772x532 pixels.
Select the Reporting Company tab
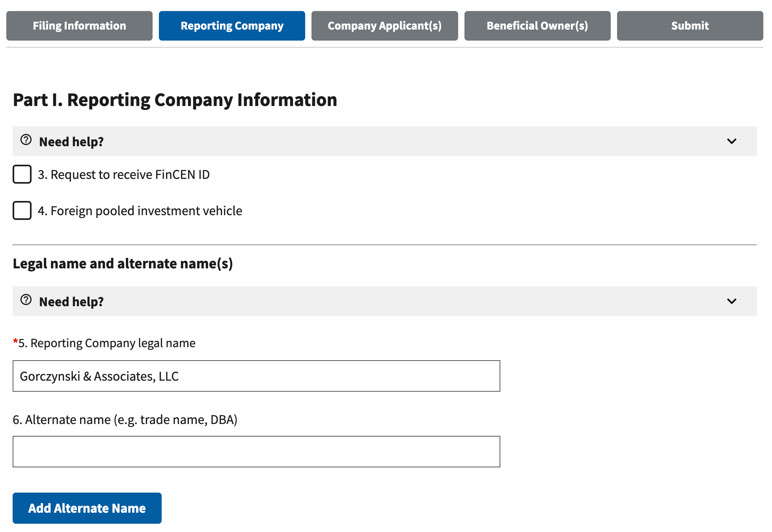point(232,26)
